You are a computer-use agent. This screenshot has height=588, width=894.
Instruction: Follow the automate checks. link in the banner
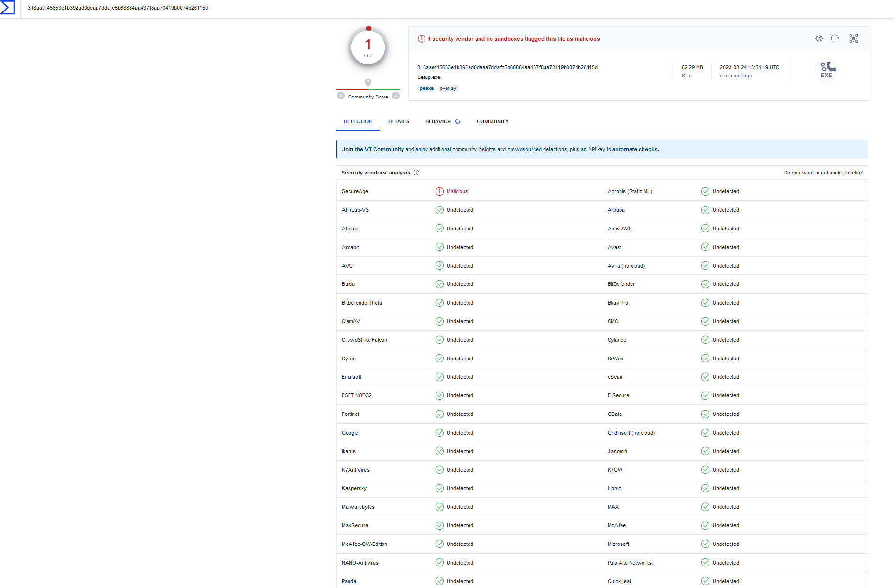636,150
